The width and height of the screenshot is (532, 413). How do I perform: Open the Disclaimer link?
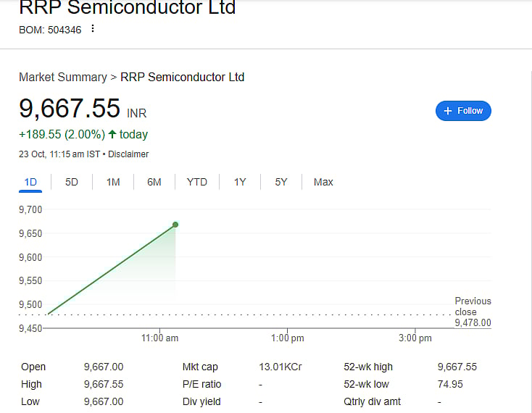(x=128, y=154)
